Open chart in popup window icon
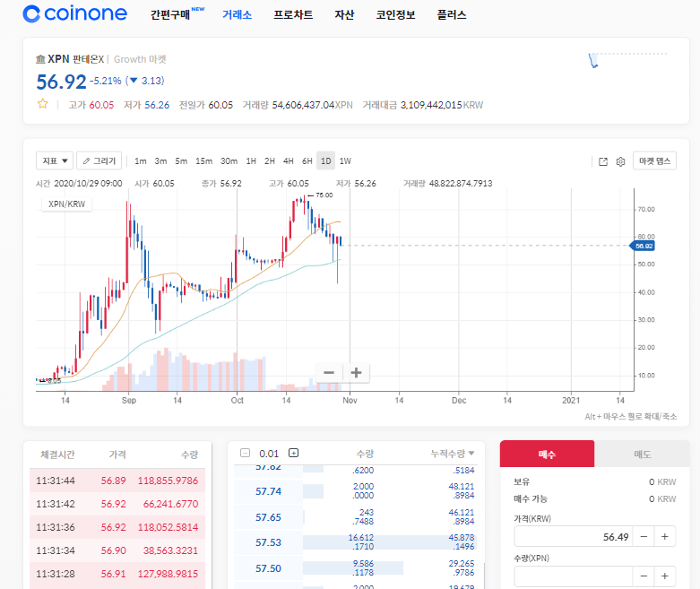700x589 pixels. [602, 161]
